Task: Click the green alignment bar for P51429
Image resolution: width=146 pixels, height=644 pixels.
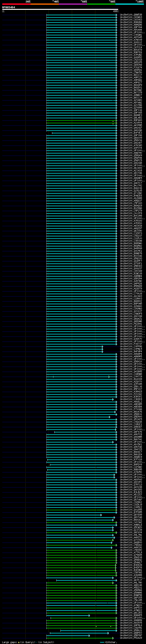Action: tap(80, 638)
